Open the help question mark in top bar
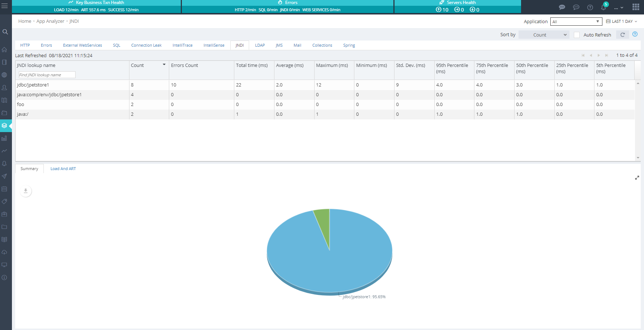 (x=590, y=7)
